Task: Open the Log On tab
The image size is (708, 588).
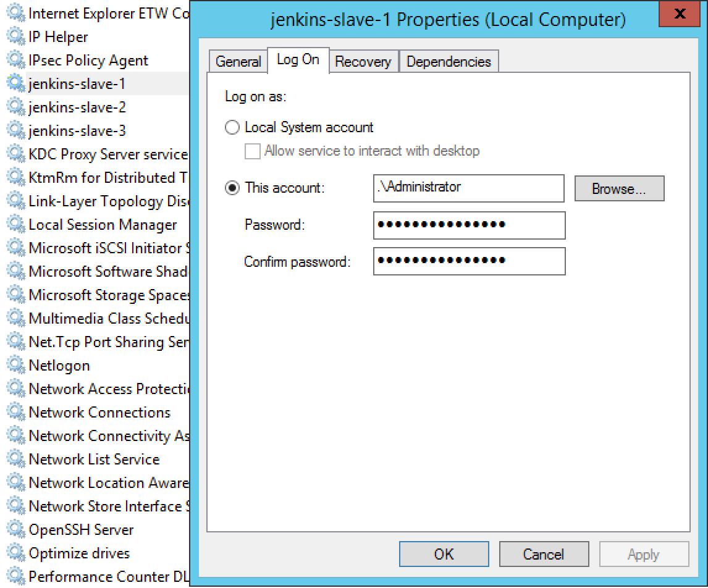Action: coord(298,59)
